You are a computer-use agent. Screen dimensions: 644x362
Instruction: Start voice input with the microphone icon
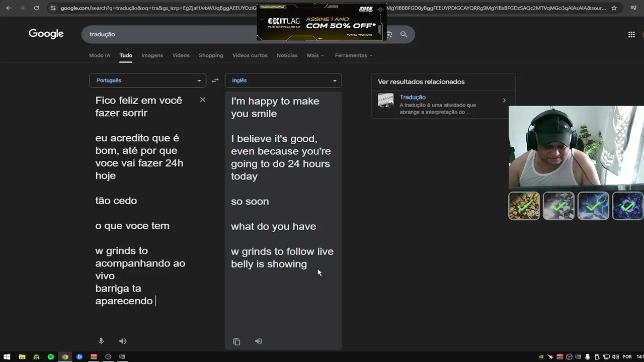(x=101, y=341)
